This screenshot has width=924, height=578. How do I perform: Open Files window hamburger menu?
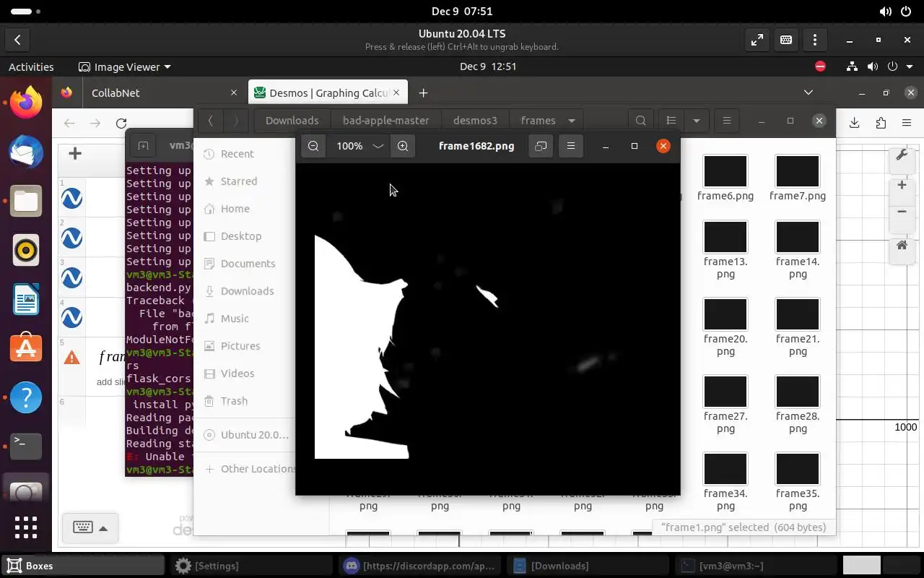727,121
